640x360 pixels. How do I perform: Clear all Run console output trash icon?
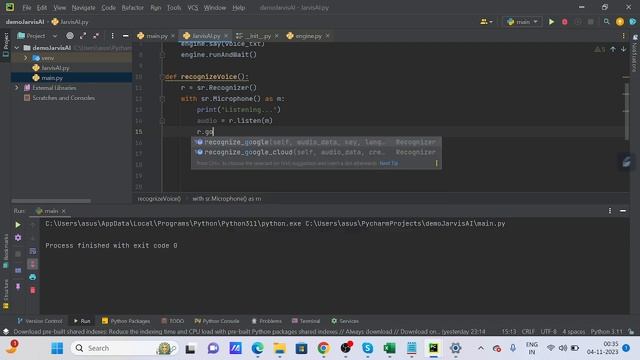(x=33, y=290)
